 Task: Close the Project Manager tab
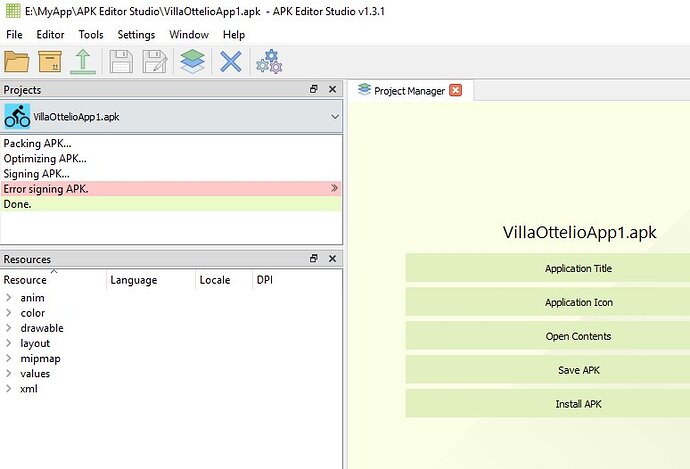pos(455,90)
